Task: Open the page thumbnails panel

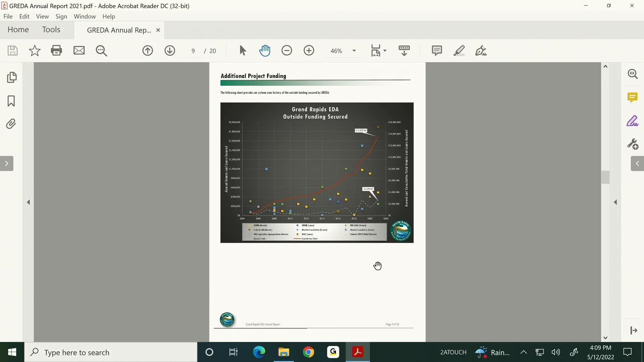Action: click(x=11, y=77)
